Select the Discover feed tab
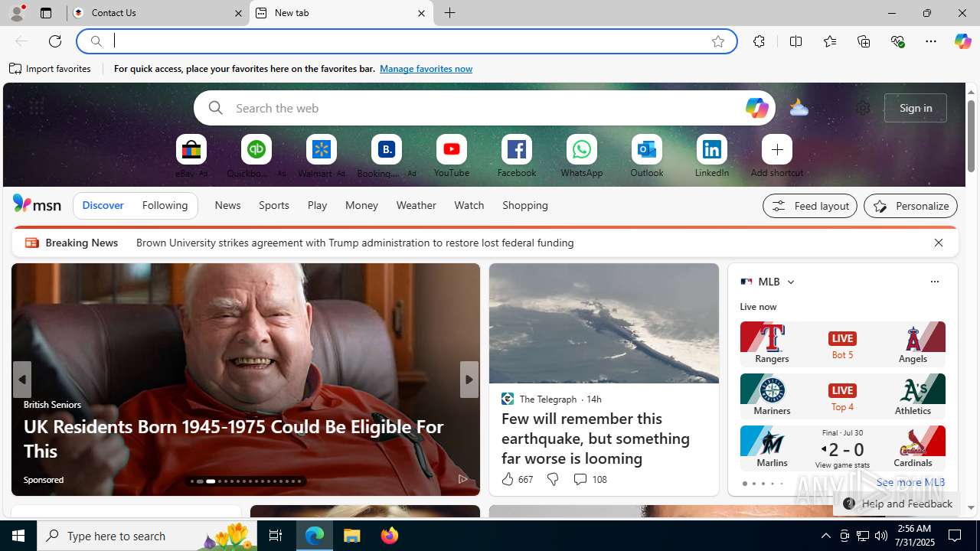The width and height of the screenshot is (980, 551). click(103, 205)
